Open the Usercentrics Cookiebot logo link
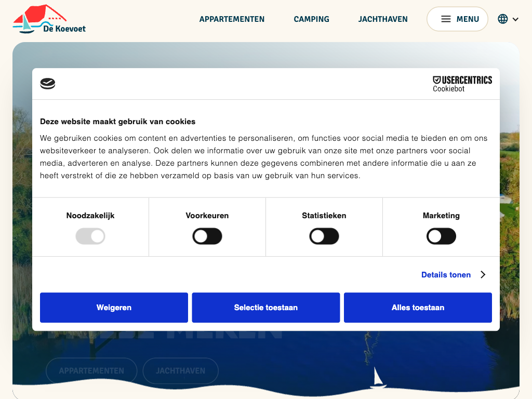The image size is (532, 399). click(x=462, y=84)
